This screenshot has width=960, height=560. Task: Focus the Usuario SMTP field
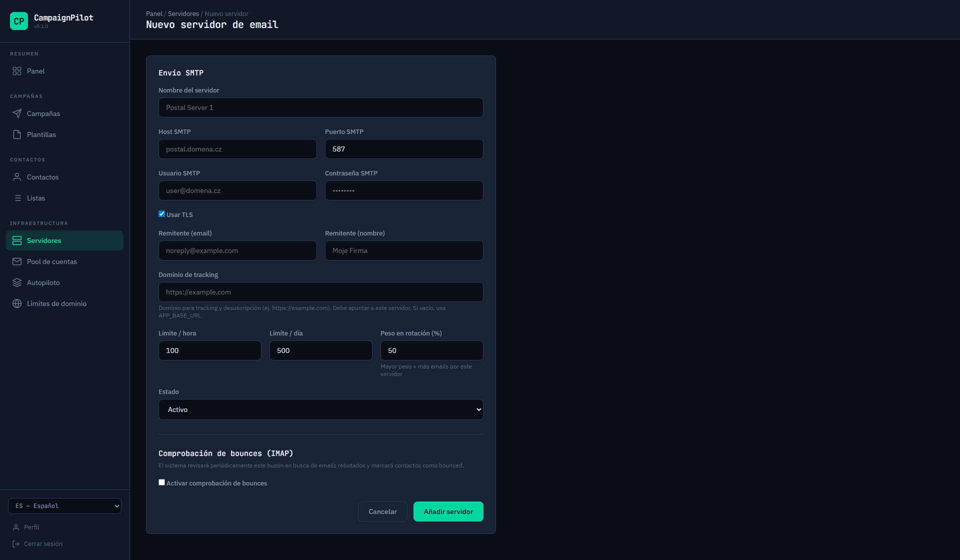[237, 190]
